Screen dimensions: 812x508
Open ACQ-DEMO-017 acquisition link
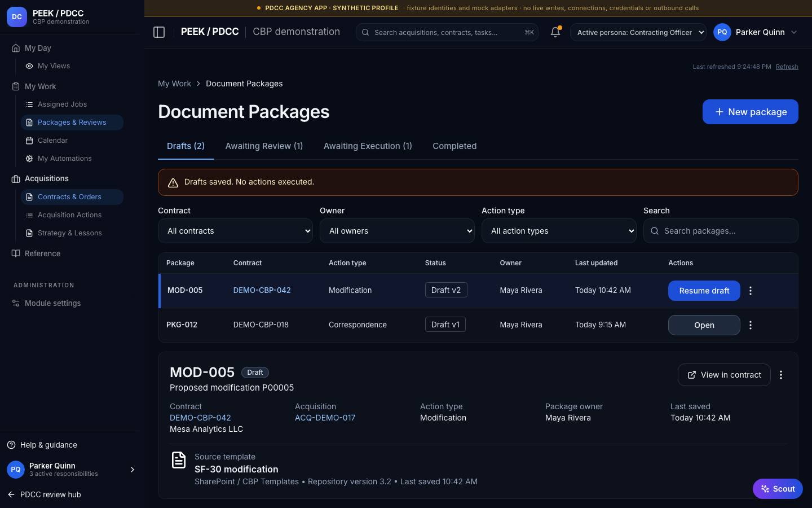coord(325,418)
